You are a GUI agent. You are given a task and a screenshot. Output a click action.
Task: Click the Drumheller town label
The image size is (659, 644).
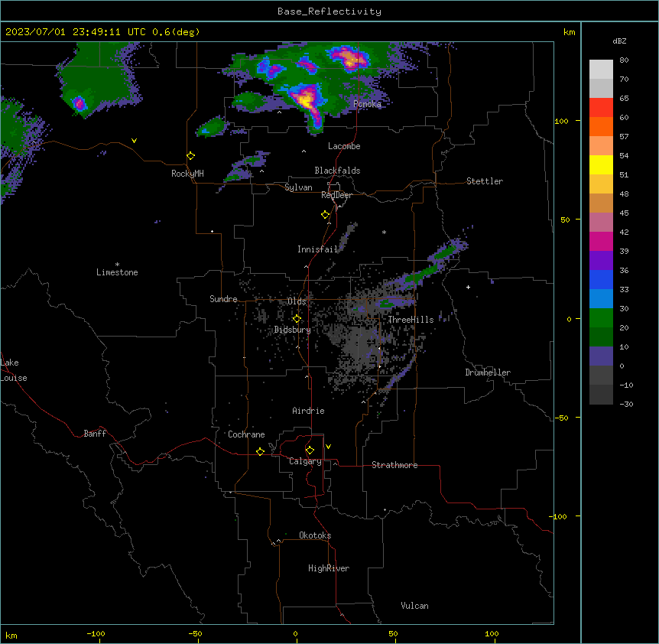click(488, 372)
